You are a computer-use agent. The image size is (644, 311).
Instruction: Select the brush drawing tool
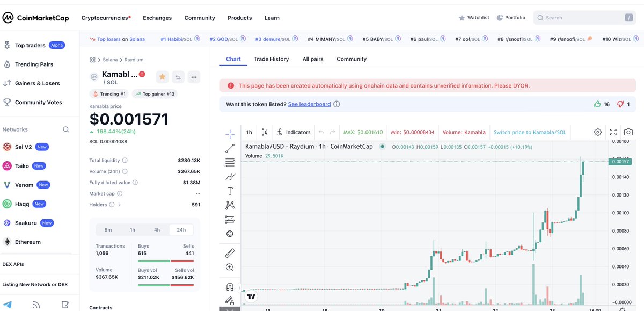tap(230, 177)
